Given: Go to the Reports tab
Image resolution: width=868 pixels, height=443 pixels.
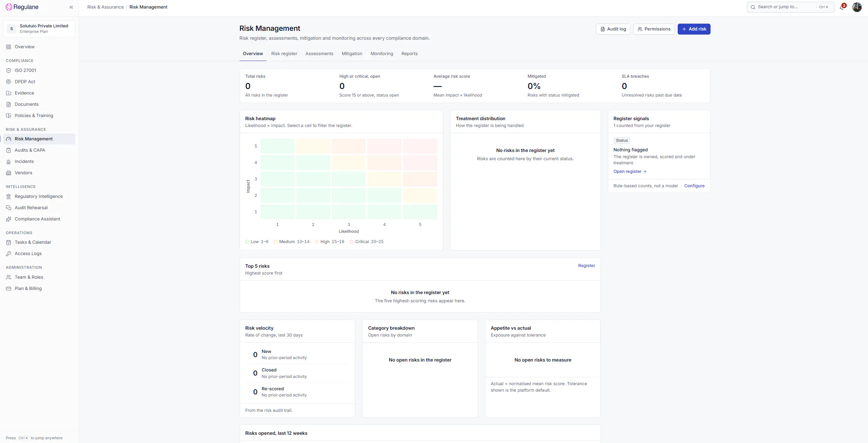Looking at the screenshot, I should [x=409, y=54].
